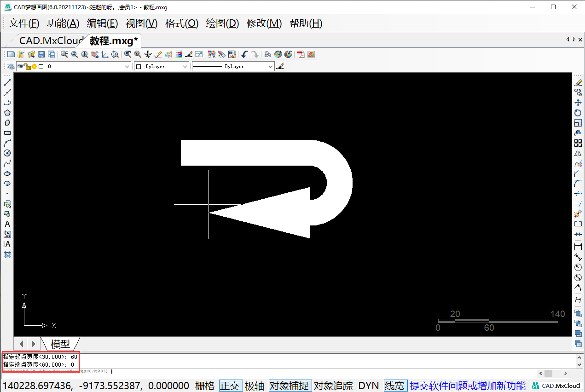Toggle 极轴 polar tracking
The image size is (585, 392).
click(255, 386)
